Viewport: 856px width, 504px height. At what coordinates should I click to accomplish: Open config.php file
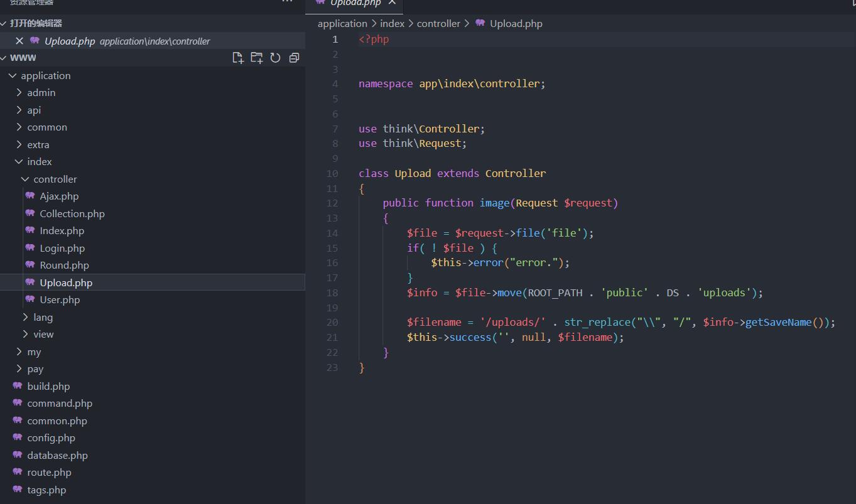point(51,437)
